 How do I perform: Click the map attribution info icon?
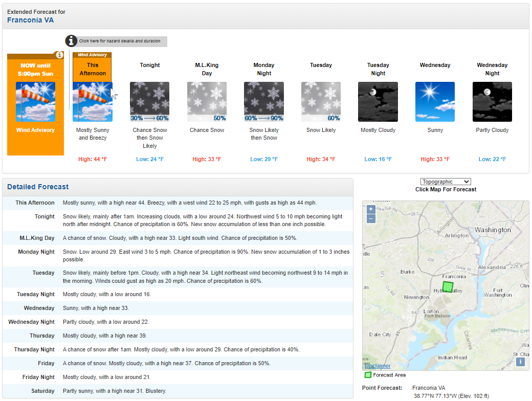[520, 362]
